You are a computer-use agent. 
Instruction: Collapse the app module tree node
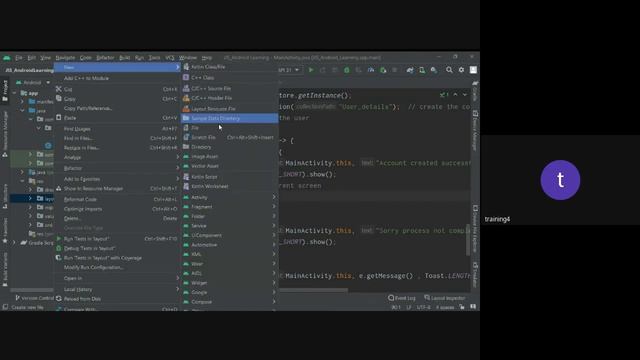(x=15, y=93)
